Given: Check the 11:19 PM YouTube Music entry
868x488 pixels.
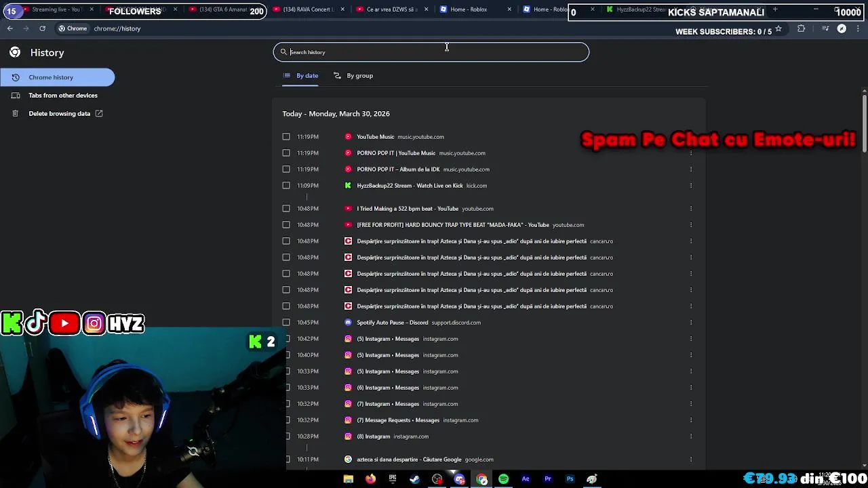Looking at the screenshot, I should 286,137.
